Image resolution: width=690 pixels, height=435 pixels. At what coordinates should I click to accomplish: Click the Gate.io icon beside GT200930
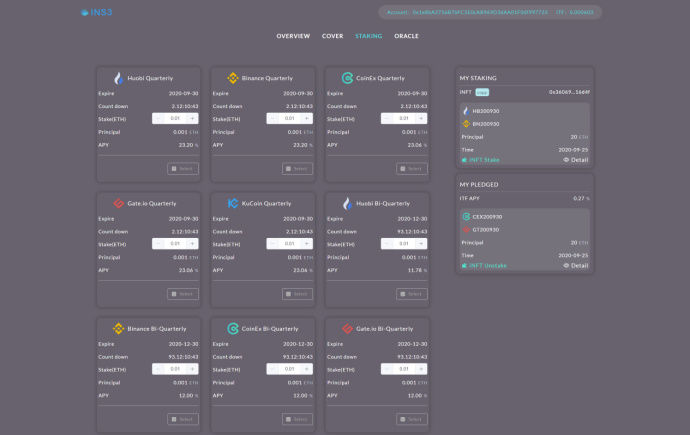466,230
